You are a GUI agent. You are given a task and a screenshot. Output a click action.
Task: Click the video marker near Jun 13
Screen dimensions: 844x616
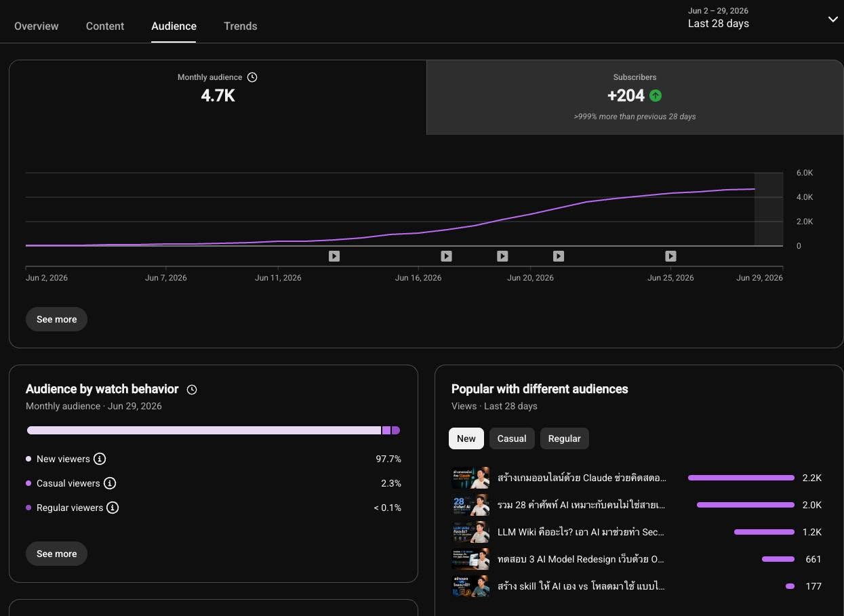coord(334,256)
